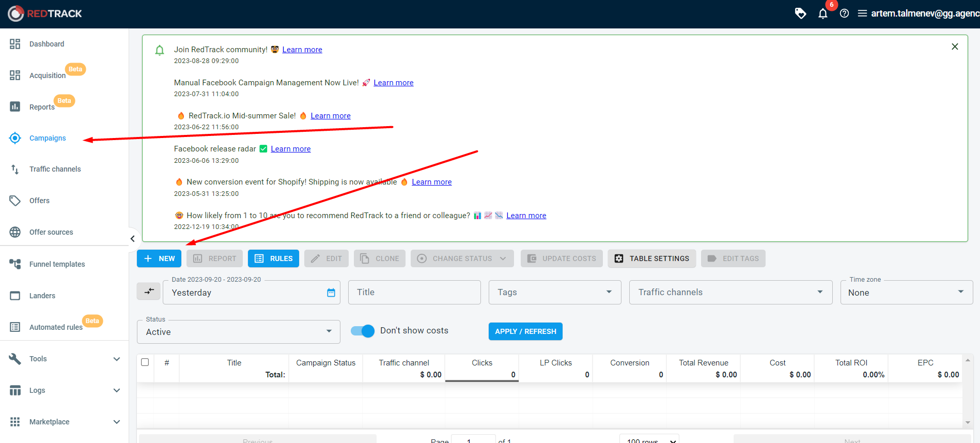Expand the Marketplace menu chevron

click(x=117, y=422)
